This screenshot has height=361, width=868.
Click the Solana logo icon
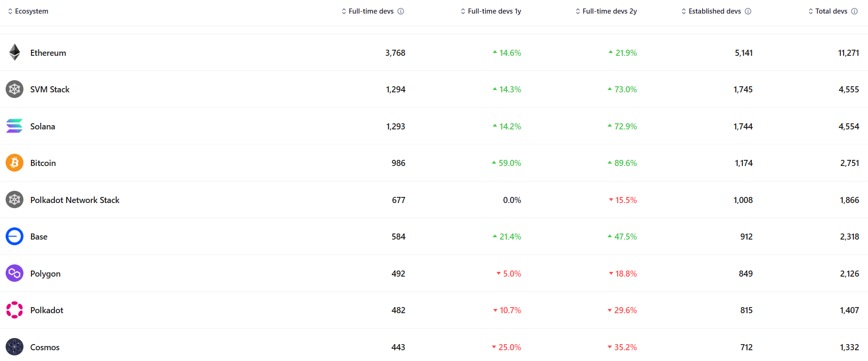(15, 126)
